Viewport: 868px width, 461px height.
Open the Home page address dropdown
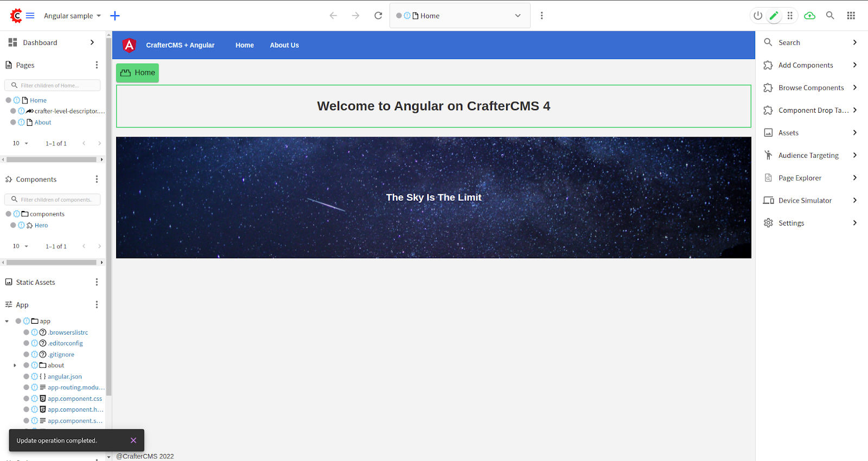click(x=518, y=16)
